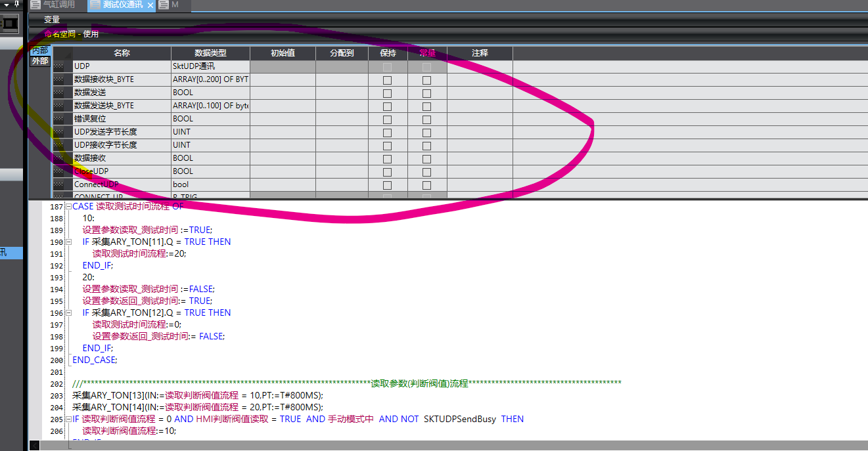Collapse the IF block at line 190
This screenshot has width=868, height=451.
68,242
